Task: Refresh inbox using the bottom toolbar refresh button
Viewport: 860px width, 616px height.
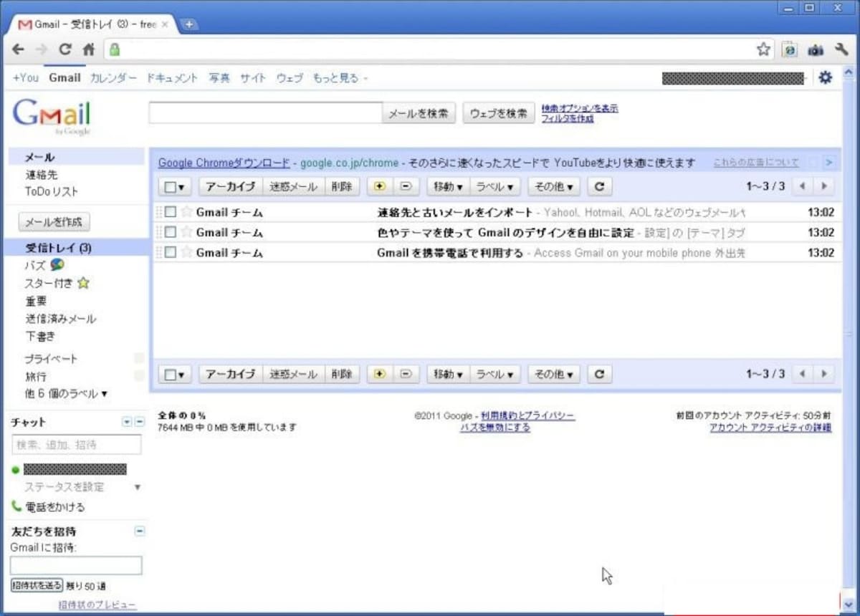Action: pos(600,374)
